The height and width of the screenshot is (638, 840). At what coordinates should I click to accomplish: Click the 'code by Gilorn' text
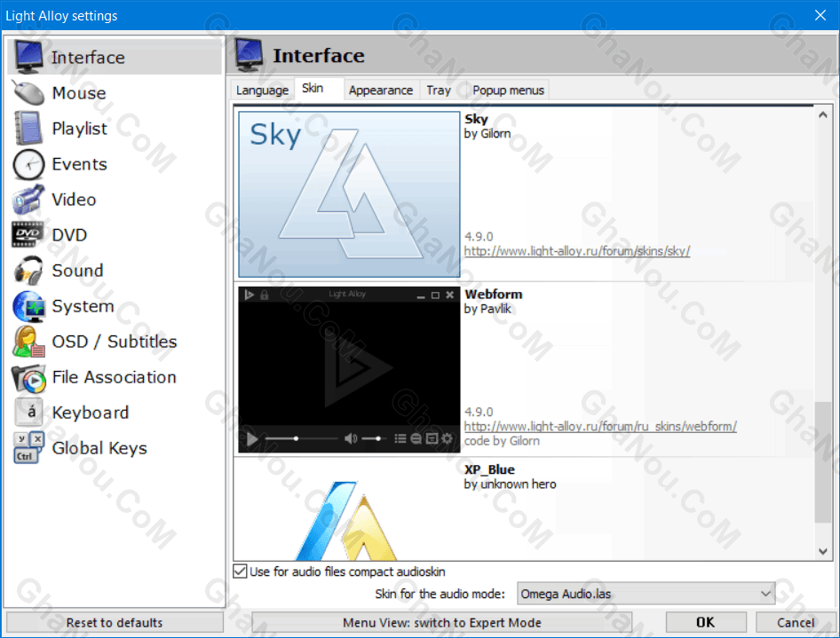[x=502, y=441]
